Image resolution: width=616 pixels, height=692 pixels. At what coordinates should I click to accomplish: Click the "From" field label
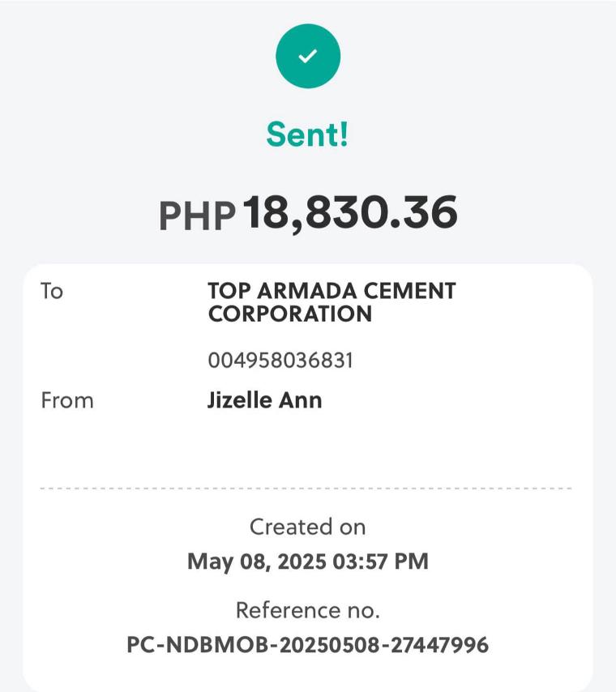67,400
